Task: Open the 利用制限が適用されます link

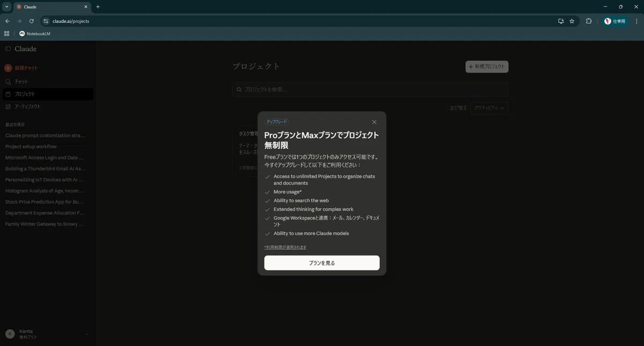Action: click(285, 247)
